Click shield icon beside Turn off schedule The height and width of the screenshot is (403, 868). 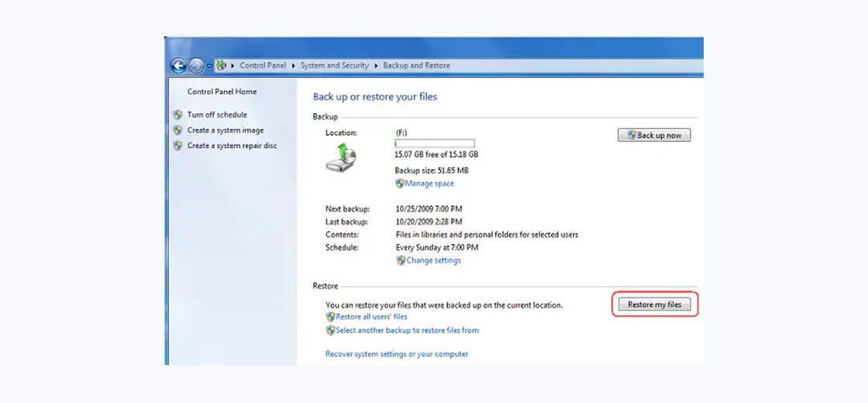tap(177, 115)
